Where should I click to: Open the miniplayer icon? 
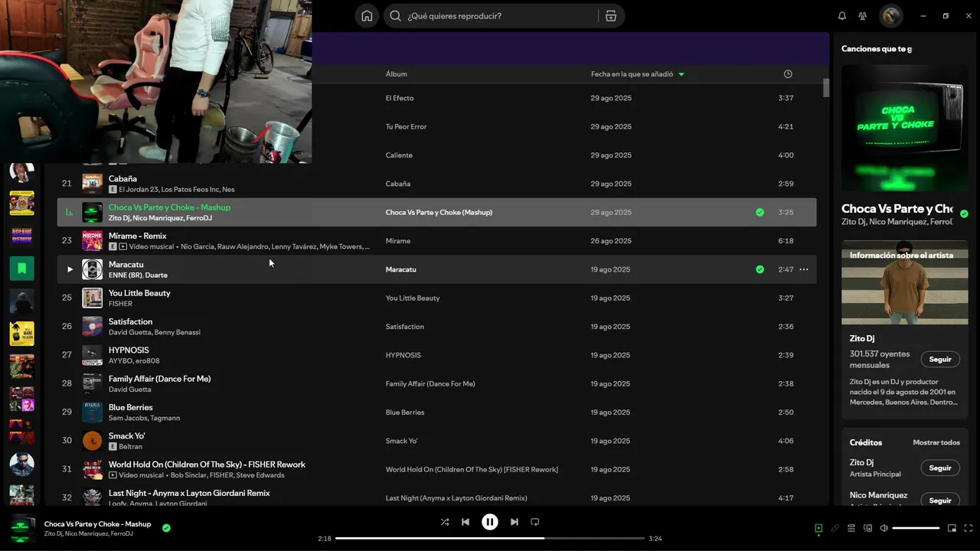tap(952, 528)
